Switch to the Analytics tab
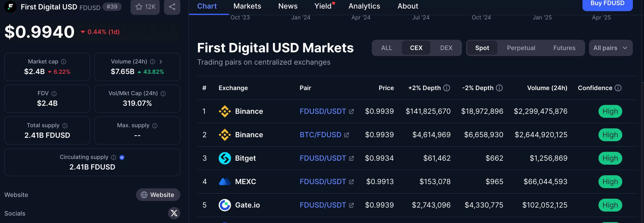 coord(364,6)
